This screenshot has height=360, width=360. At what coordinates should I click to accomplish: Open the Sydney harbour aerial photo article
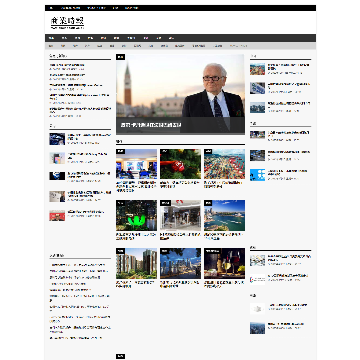pos(224,215)
